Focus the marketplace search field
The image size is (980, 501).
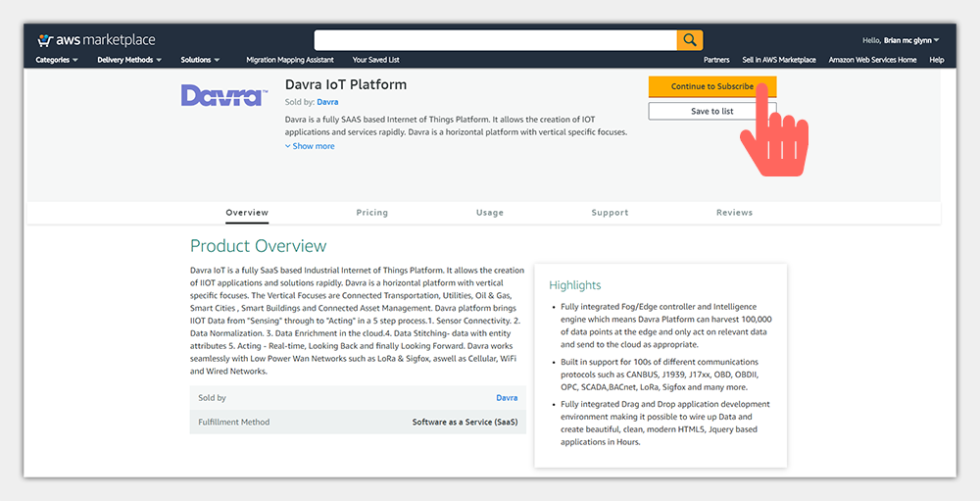(x=496, y=40)
